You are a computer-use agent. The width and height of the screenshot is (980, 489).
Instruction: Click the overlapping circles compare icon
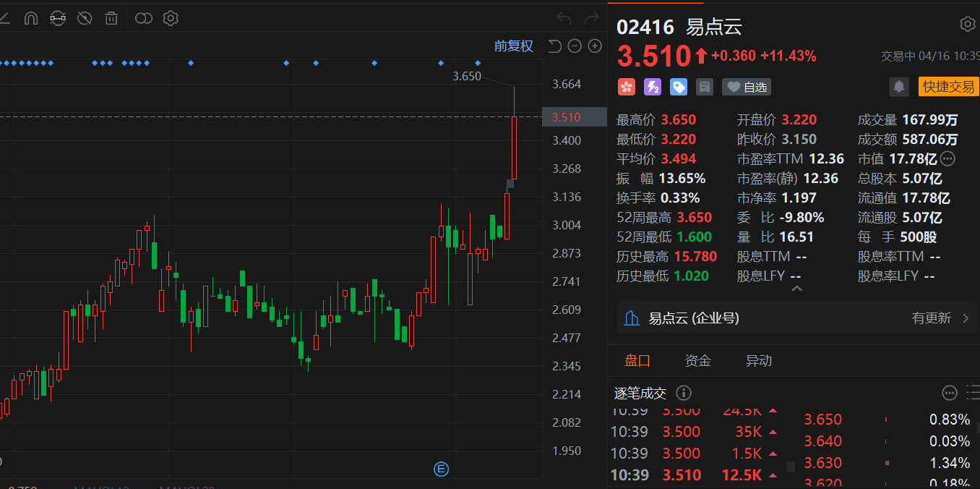coord(144,18)
